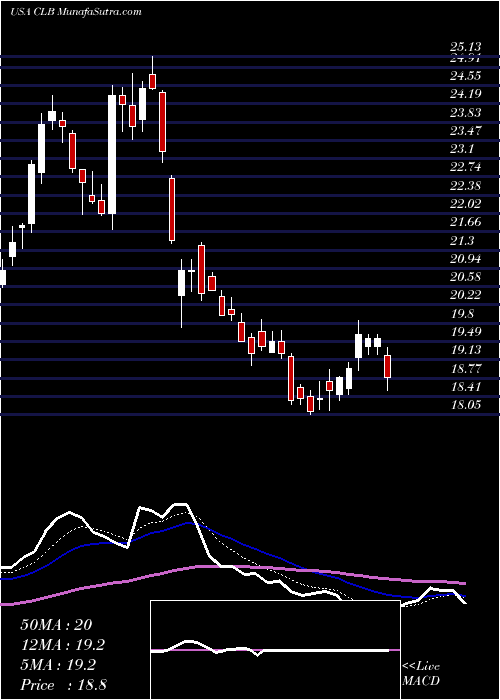
Task: Click the <<Live MACD label
Action: pos(421,674)
